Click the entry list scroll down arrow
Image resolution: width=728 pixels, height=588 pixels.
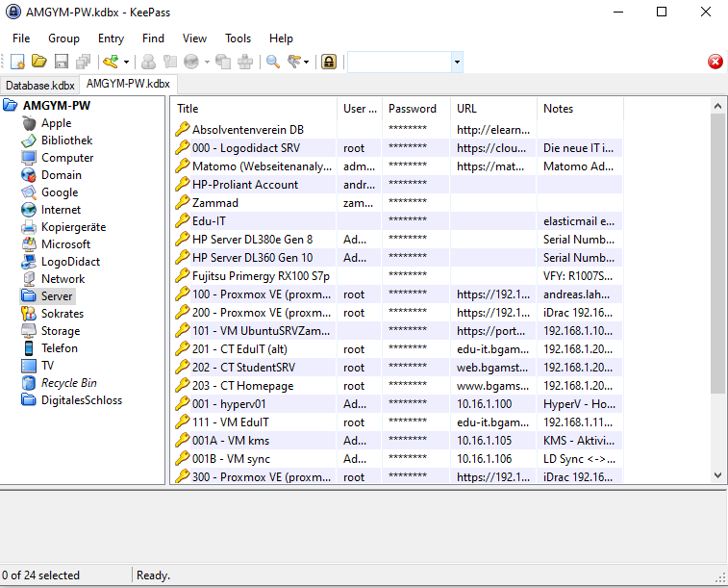(x=717, y=475)
